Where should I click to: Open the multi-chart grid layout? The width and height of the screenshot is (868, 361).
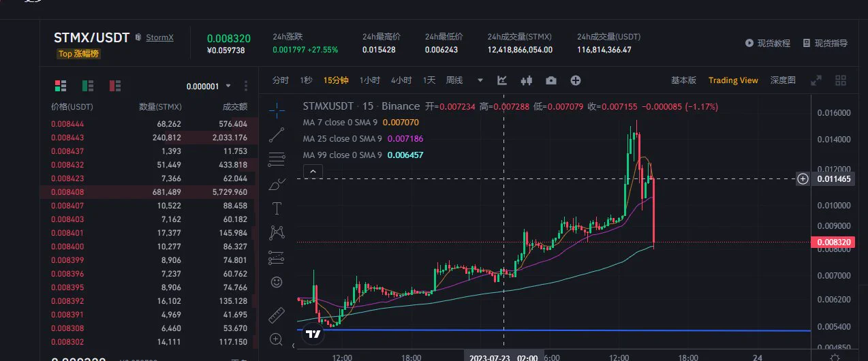tap(841, 80)
